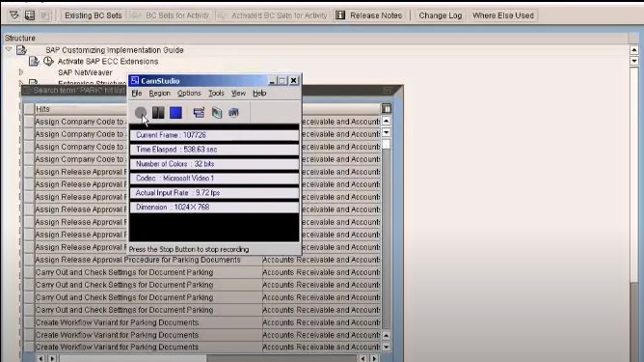The width and height of the screenshot is (644, 362).
Task: Click the document icon beside SAP Customizing Implementation Guide
Action: pyautogui.click(x=21, y=50)
